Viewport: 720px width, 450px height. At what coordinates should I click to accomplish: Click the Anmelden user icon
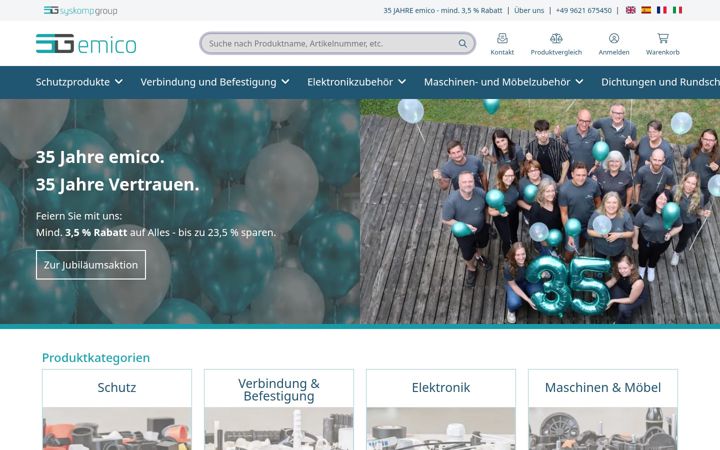pos(614,38)
